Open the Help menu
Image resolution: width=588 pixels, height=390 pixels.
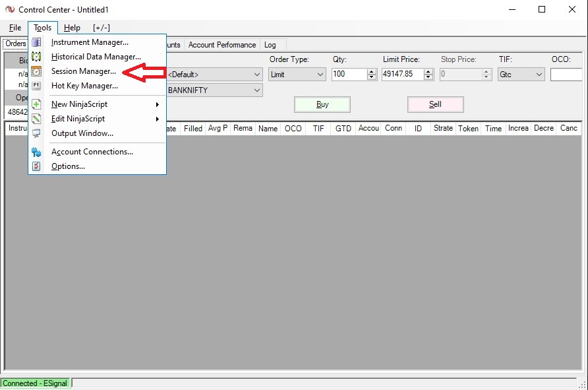click(72, 28)
